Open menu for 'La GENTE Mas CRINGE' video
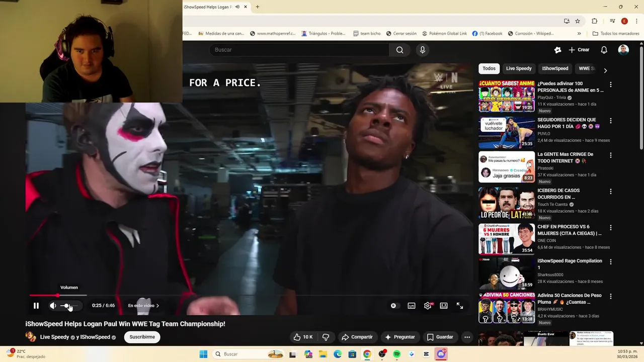This screenshot has height=362, width=644. pos(611,156)
